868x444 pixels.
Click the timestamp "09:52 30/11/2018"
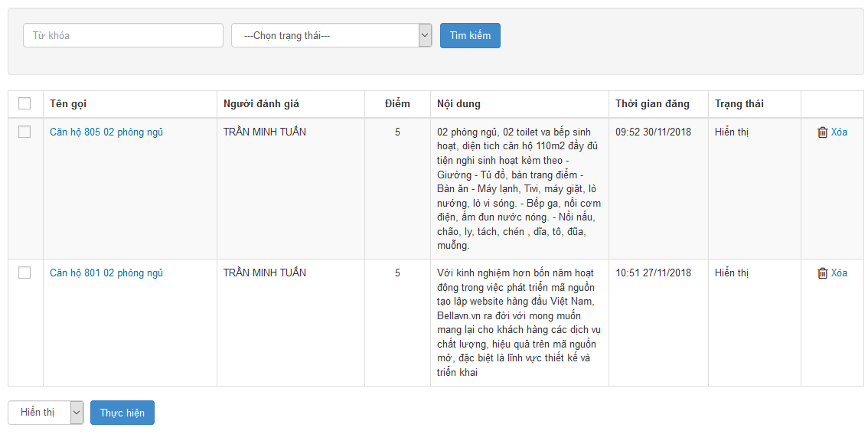(x=653, y=132)
